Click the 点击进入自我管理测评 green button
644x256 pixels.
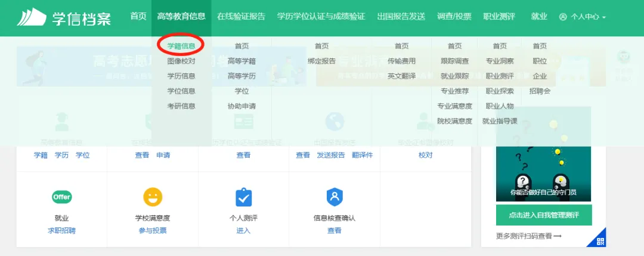point(544,215)
